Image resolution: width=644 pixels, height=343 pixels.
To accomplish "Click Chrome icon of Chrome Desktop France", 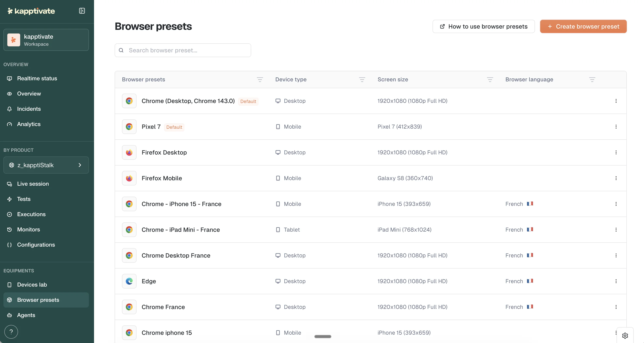I will pyautogui.click(x=129, y=255).
